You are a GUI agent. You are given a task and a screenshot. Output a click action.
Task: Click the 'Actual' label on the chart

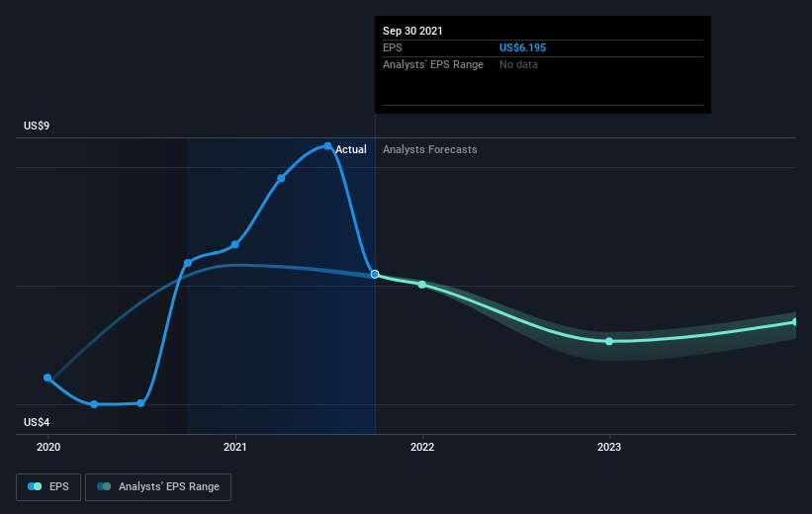[350, 149]
